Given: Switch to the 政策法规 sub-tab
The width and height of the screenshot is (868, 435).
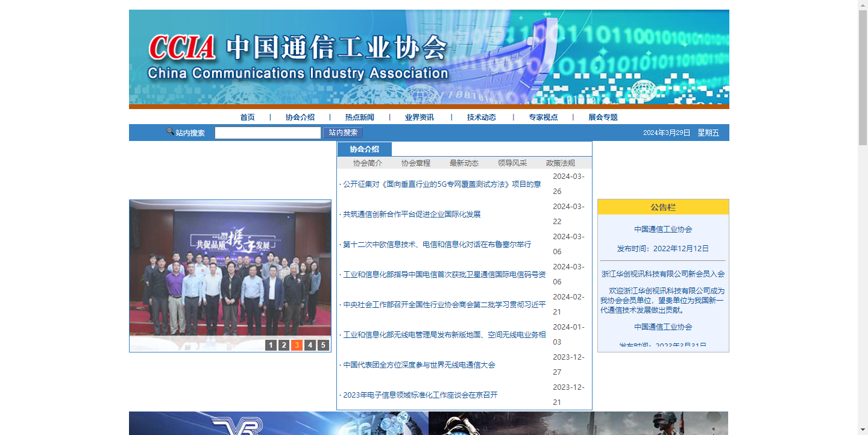Looking at the screenshot, I should pyautogui.click(x=561, y=163).
